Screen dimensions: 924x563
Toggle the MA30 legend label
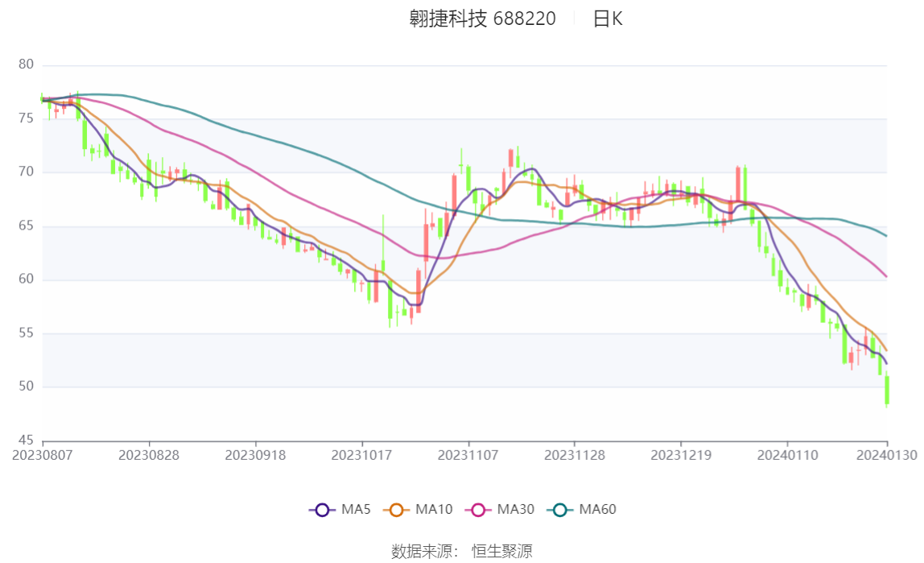click(515, 510)
